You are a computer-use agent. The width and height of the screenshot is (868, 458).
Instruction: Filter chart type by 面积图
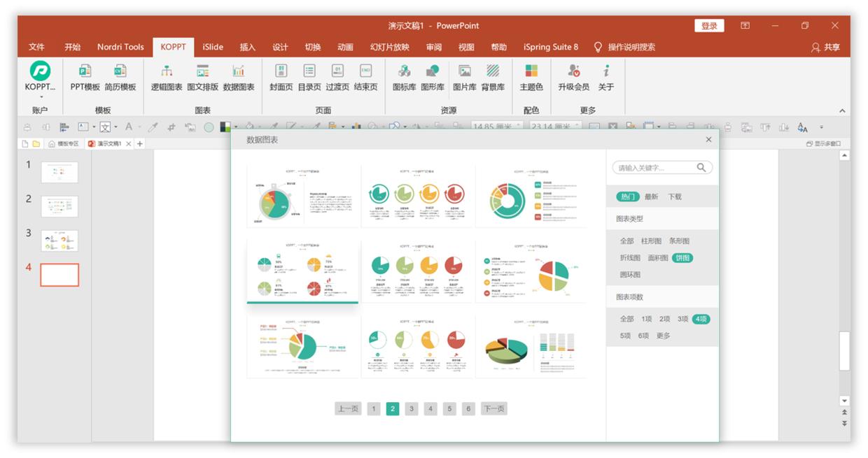657,257
